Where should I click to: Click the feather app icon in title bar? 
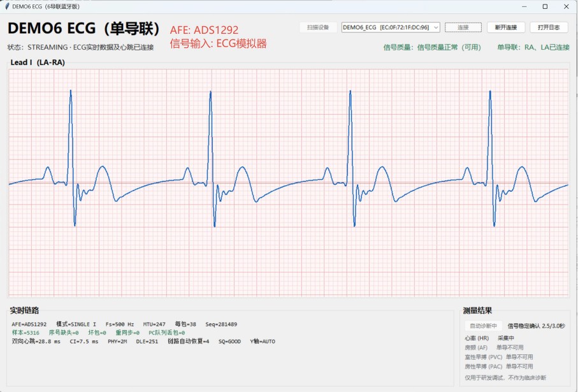click(6, 6)
